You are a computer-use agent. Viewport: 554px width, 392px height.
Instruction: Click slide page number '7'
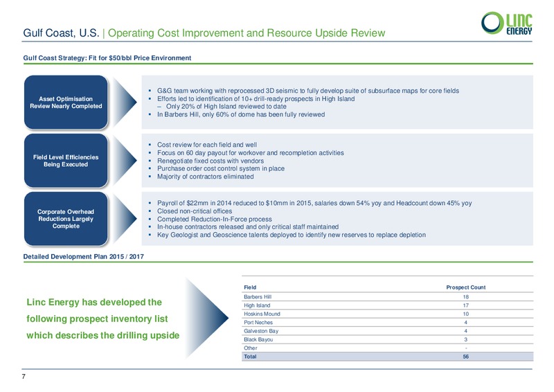pyautogui.click(x=24, y=377)
